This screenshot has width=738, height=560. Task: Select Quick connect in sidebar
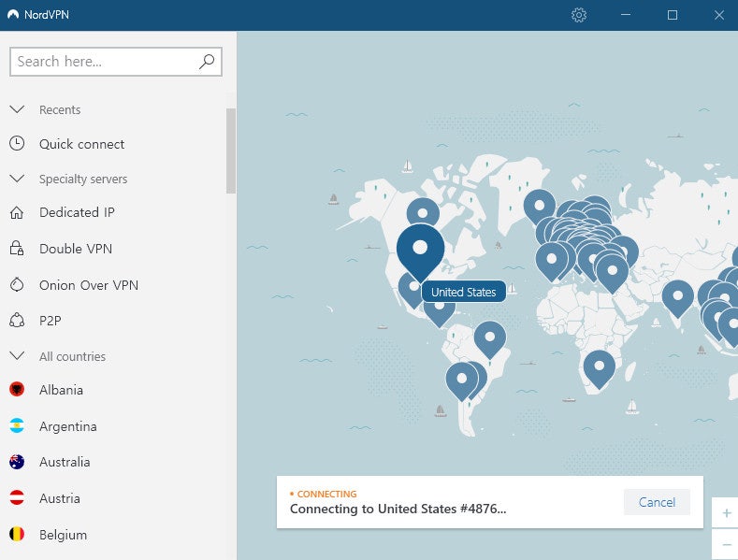pos(82,144)
